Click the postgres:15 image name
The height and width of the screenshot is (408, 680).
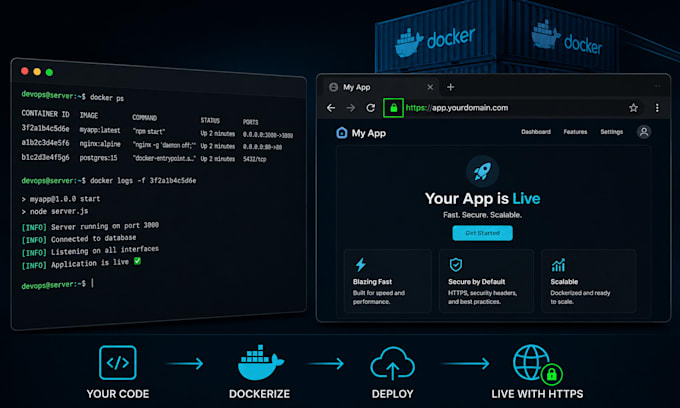[98, 158]
